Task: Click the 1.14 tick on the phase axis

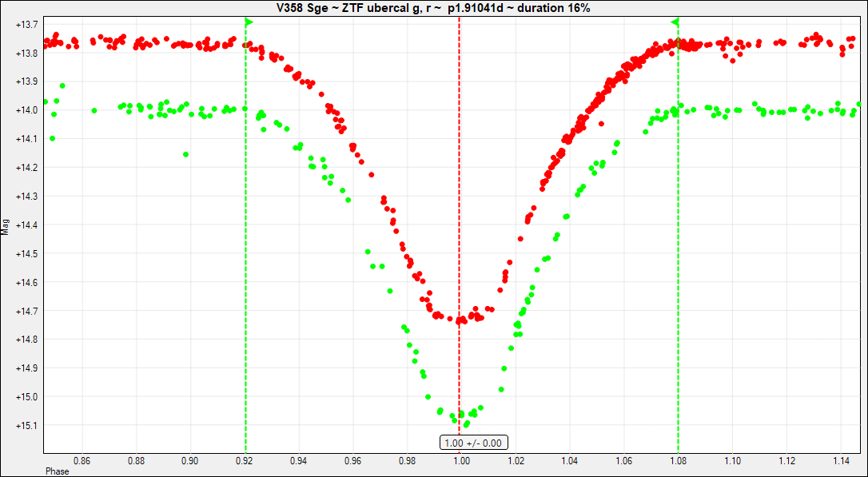Action: (x=840, y=461)
